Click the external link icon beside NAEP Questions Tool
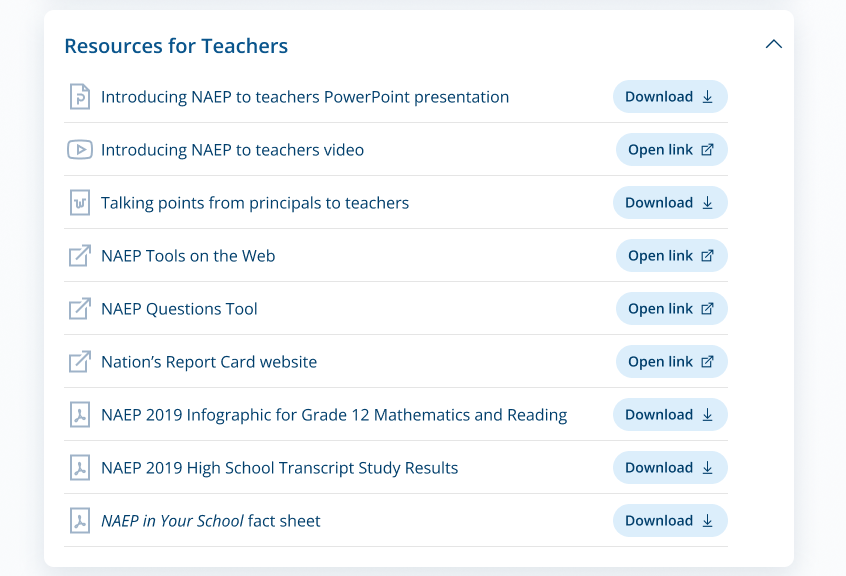Image resolution: width=846 pixels, height=576 pixels. coord(79,309)
